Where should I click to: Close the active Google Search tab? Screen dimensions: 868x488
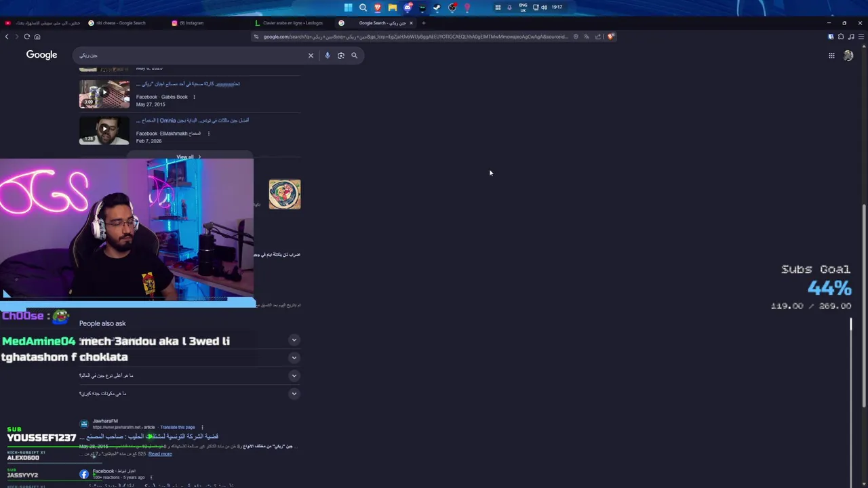click(411, 23)
